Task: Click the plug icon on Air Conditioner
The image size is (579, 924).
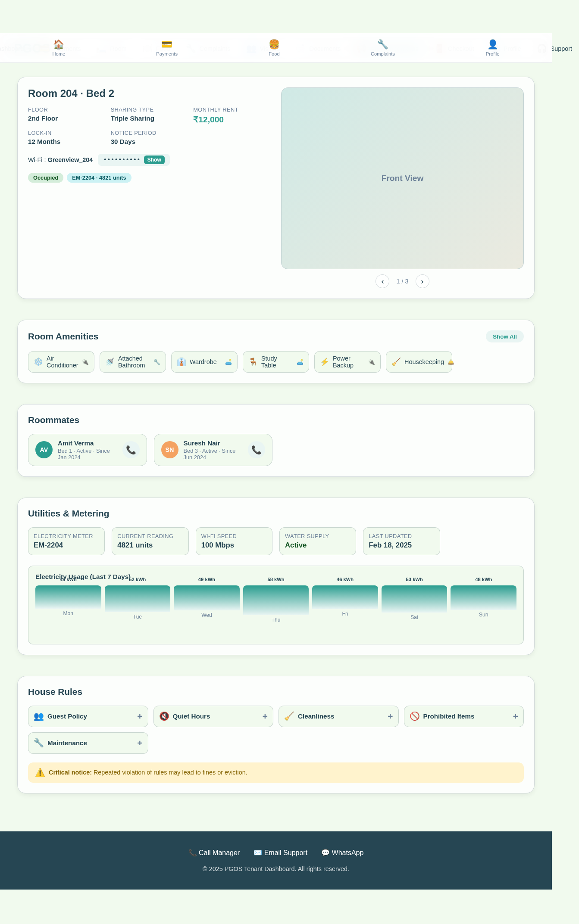Action: (85, 362)
